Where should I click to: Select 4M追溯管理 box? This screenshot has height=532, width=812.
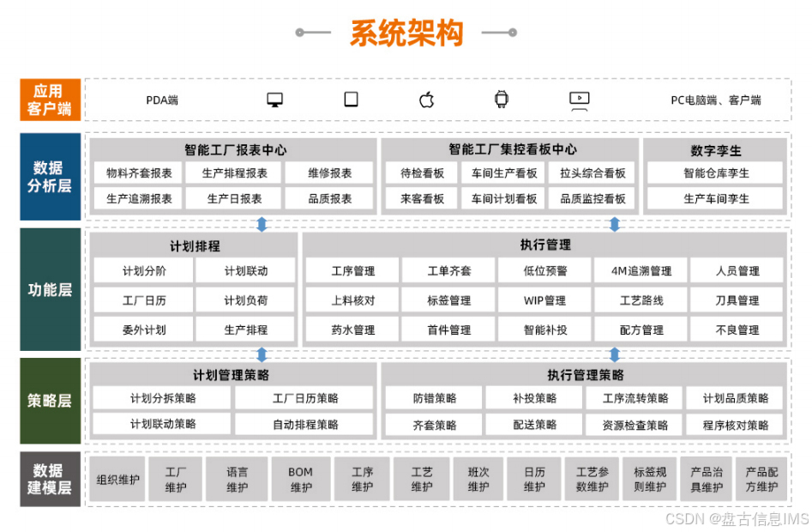[x=641, y=271]
